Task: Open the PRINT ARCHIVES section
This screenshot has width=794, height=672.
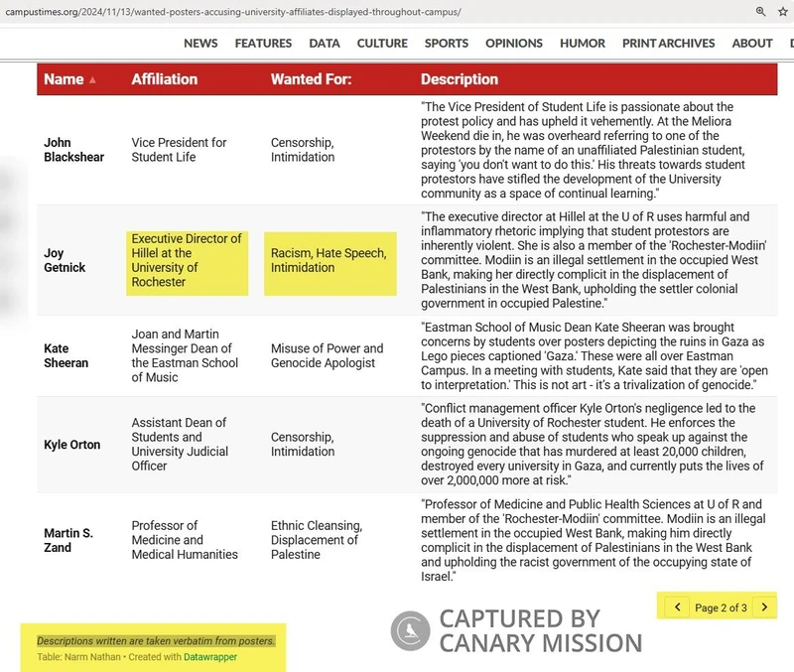Action: coord(668,44)
